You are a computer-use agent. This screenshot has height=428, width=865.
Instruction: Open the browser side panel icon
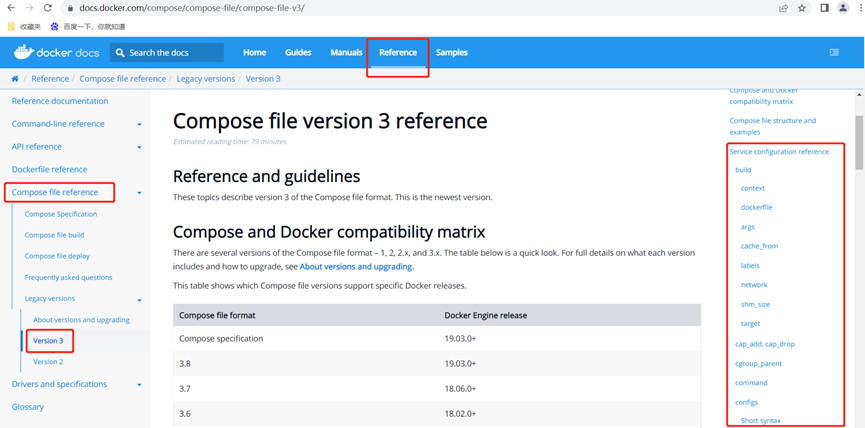coord(825,8)
